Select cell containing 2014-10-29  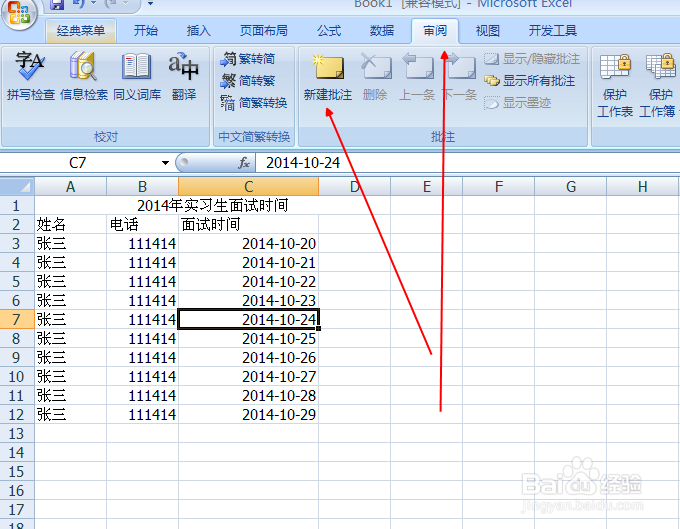tap(248, 415)
